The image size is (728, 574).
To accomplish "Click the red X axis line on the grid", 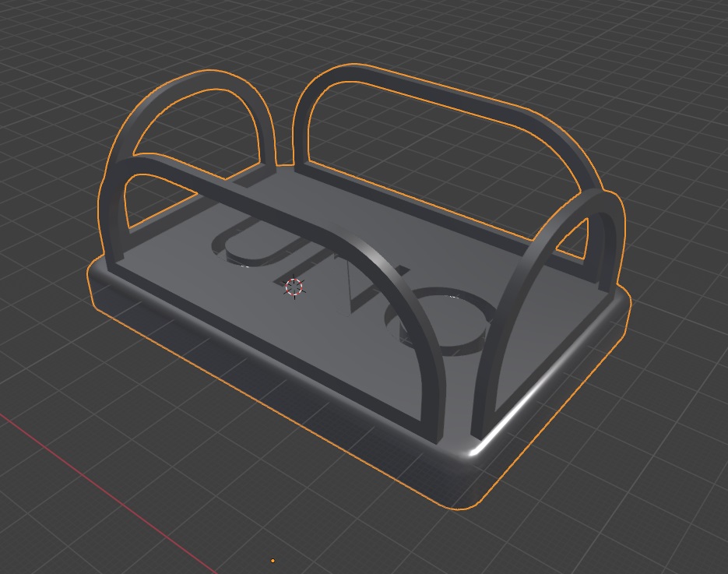I will pos(107,493).
